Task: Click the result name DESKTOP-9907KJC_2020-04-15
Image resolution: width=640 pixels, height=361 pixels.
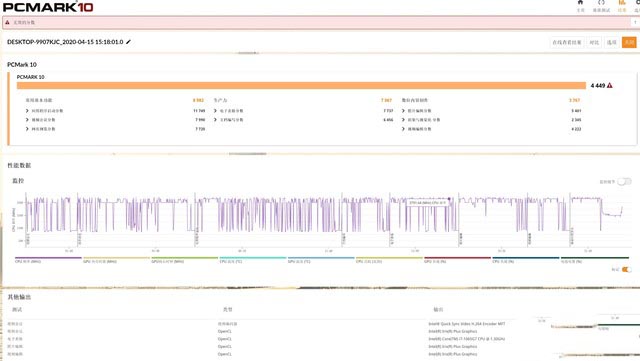Action: click(x=65, y=42)
